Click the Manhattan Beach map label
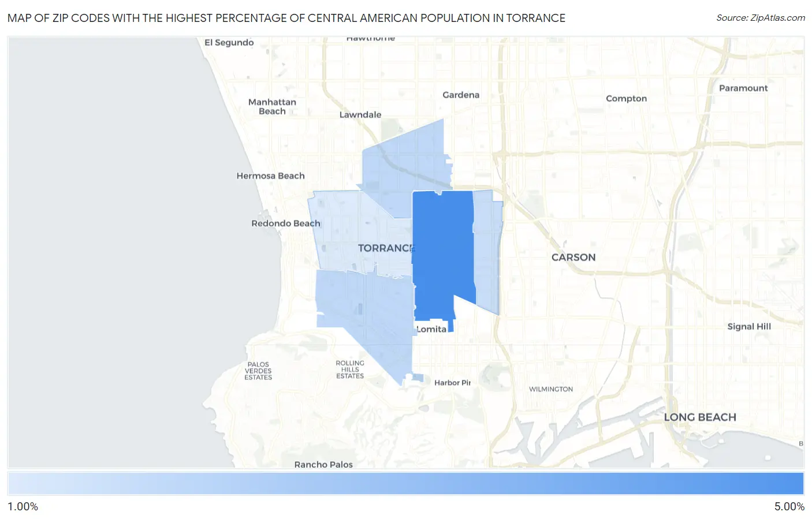 (x=272, y=107)
